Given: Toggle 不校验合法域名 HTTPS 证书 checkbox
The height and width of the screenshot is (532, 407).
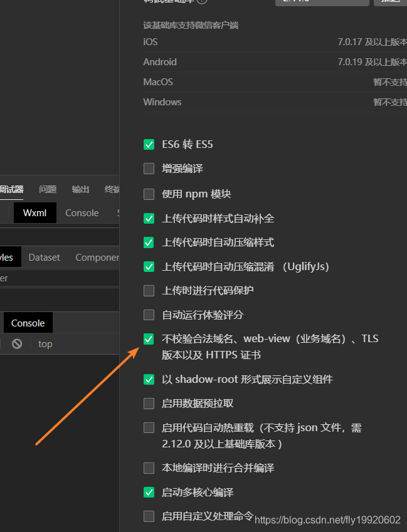Looking at the screenshot, I should 149,339.
